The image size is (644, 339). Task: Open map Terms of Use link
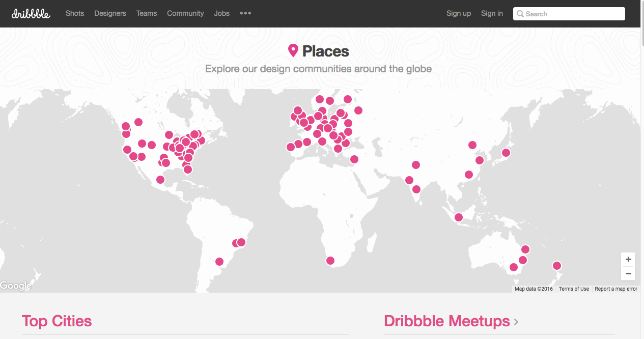pyautogui.click(x=574, y=289)
